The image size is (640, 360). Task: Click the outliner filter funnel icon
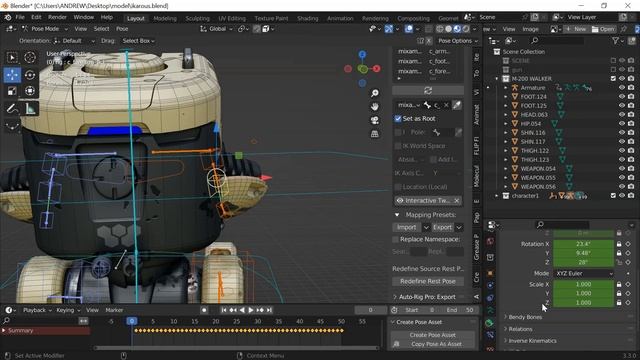pyautogui.click(x=615, y=40)
